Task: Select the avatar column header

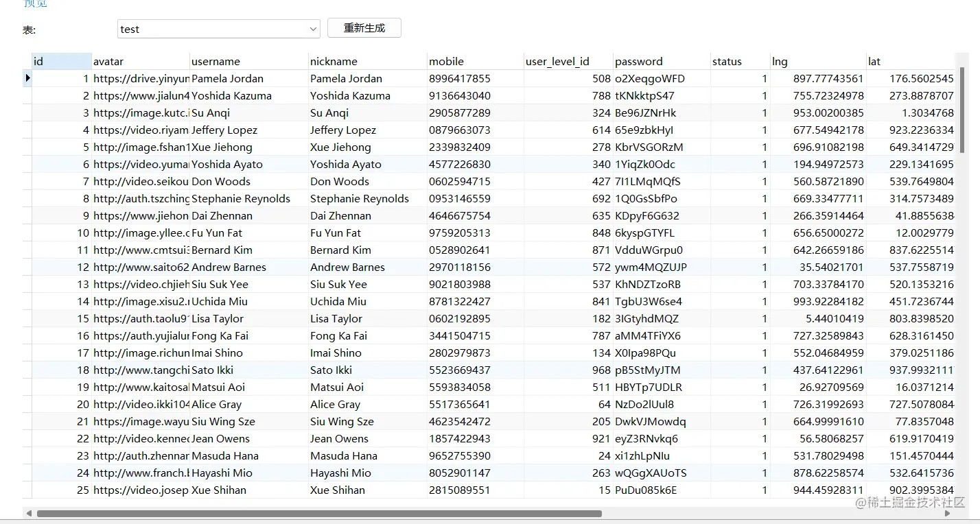Action: (141, 61)
